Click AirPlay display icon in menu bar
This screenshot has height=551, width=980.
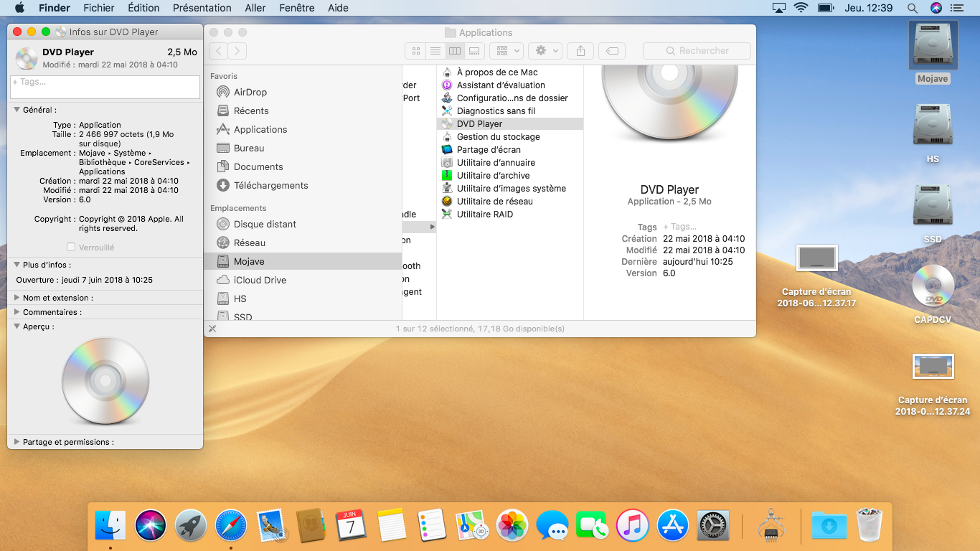coord(778,8)
